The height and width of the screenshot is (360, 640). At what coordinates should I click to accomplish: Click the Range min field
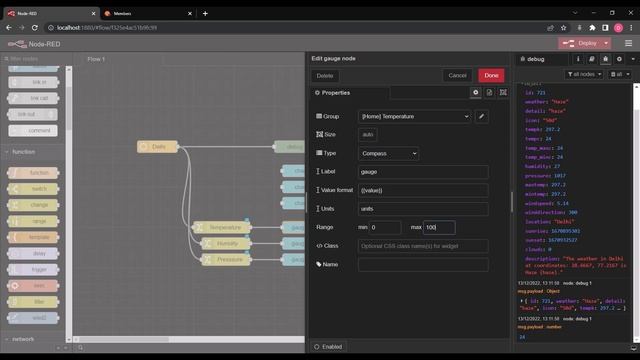385,227
